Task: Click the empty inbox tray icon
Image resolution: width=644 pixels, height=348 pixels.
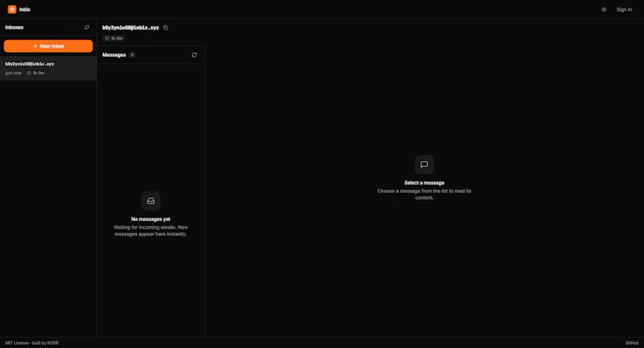Action: click(151, 201)
